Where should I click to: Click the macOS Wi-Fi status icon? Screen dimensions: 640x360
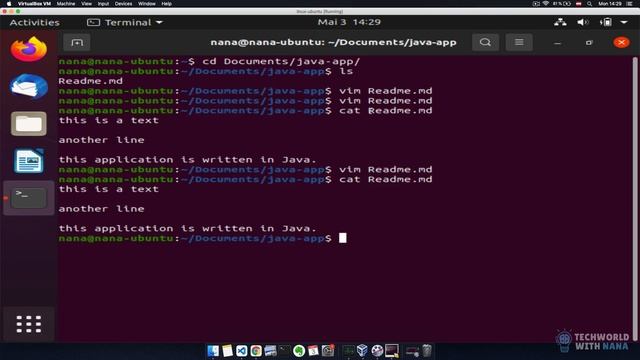pyautogui.click(x=546, y=4)
